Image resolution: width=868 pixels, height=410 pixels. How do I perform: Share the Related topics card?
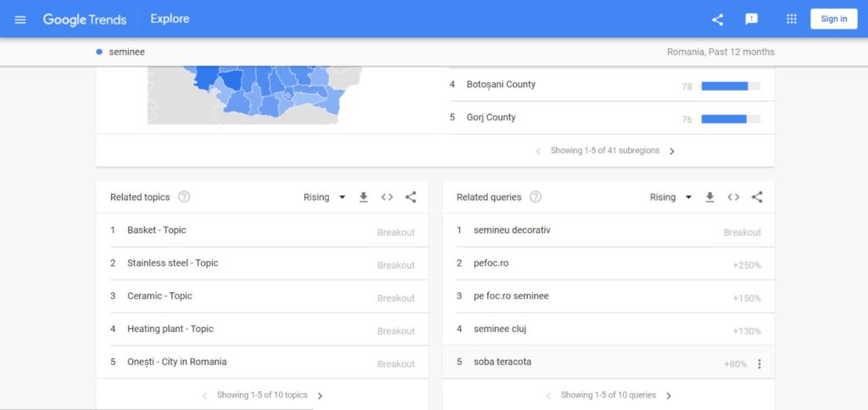coord(411,197)
